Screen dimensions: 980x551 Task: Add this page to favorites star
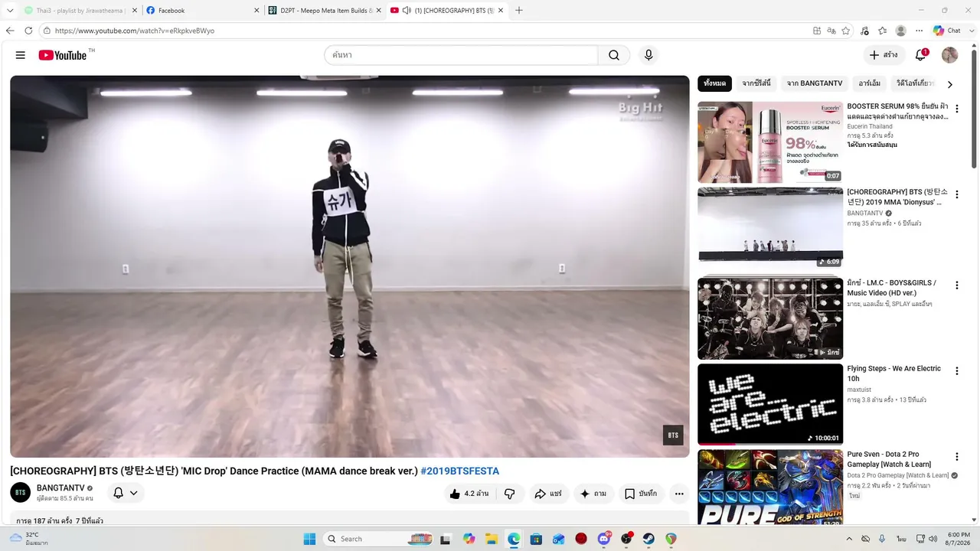pyautogui.click(x=846, y=31)
